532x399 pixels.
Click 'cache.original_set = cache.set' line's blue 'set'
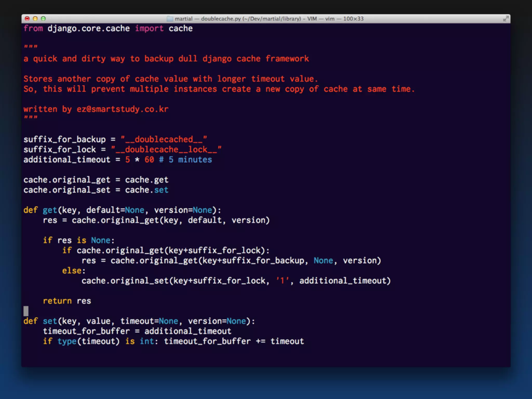point(161,190)
